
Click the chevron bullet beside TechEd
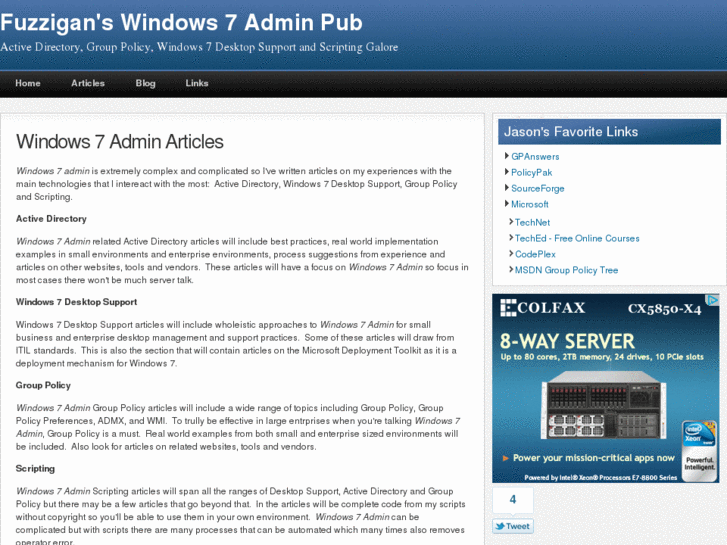511,237
